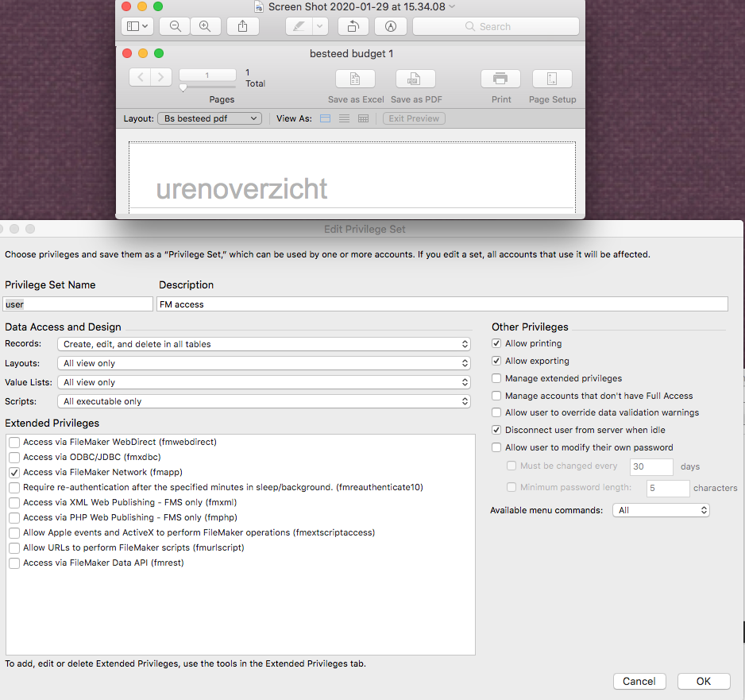The height and width of the screenshot is (700, 745).
Task: Click the Save as Excel icon
Action: pos(355,79)
